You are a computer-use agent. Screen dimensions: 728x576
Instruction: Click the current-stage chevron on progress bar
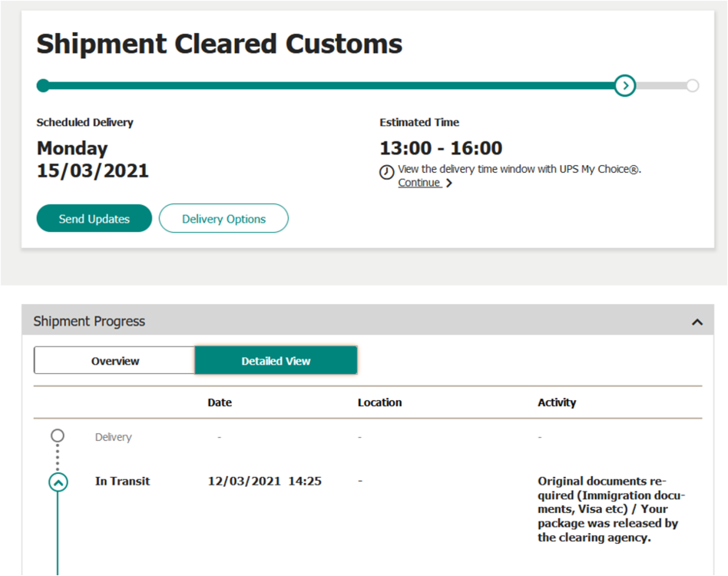click(625, 85)
